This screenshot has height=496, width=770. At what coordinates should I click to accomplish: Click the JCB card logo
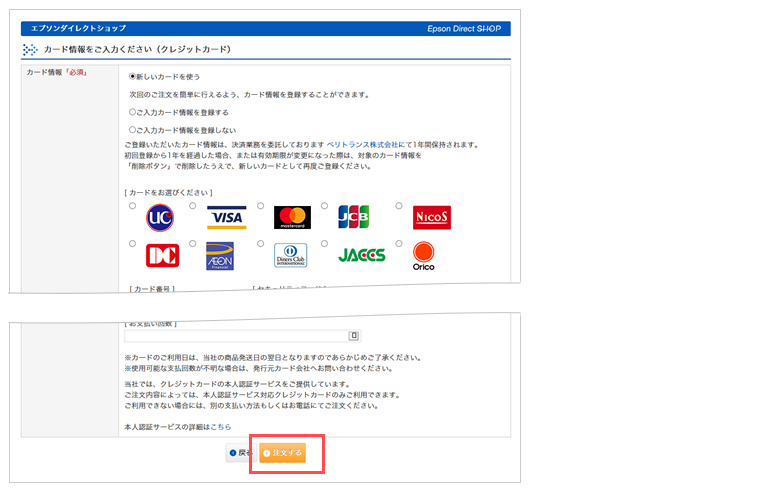pyautogui.click(x=354, y=217)
